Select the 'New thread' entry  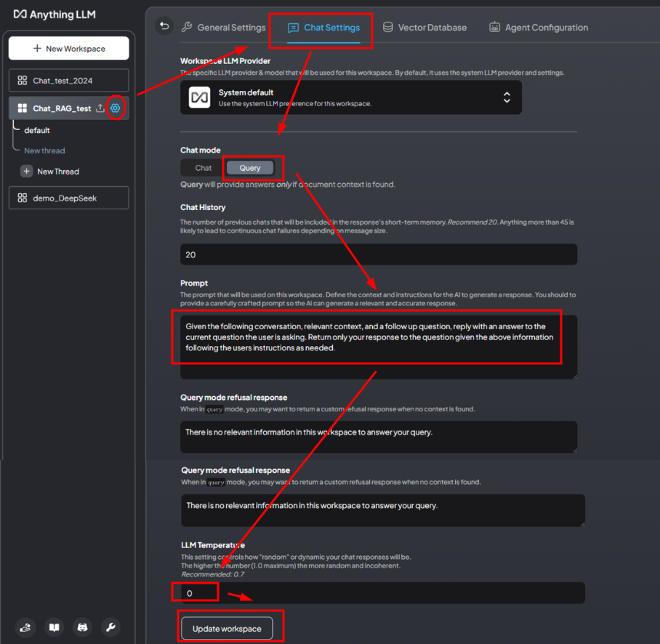[x=44, y=150]
